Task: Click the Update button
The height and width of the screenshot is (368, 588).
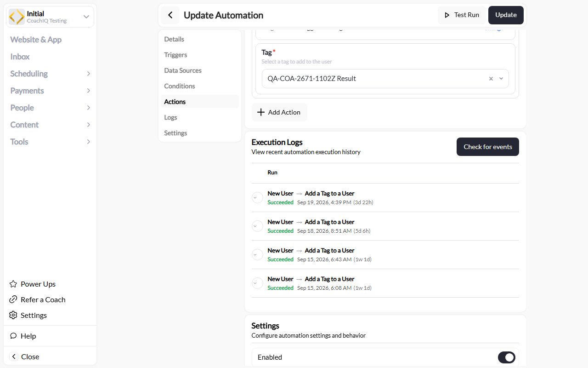Action: click(506, 15)
